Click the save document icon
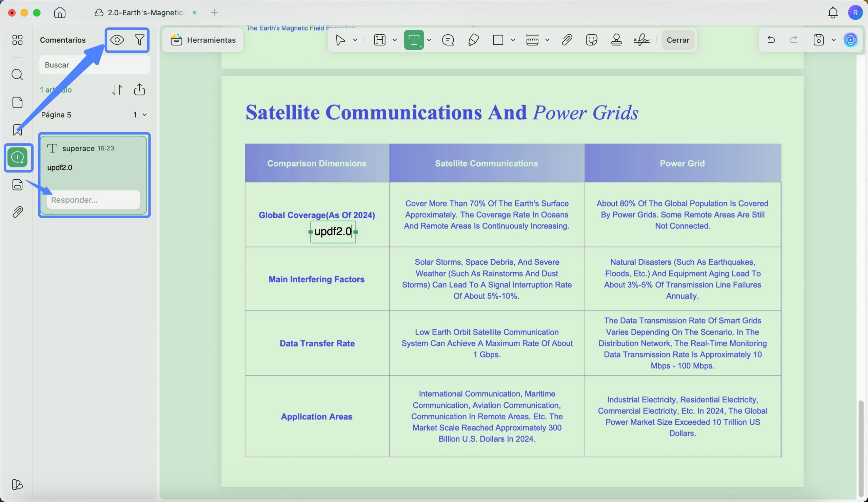This screenshot has height=502, width=868. point(818,40)
